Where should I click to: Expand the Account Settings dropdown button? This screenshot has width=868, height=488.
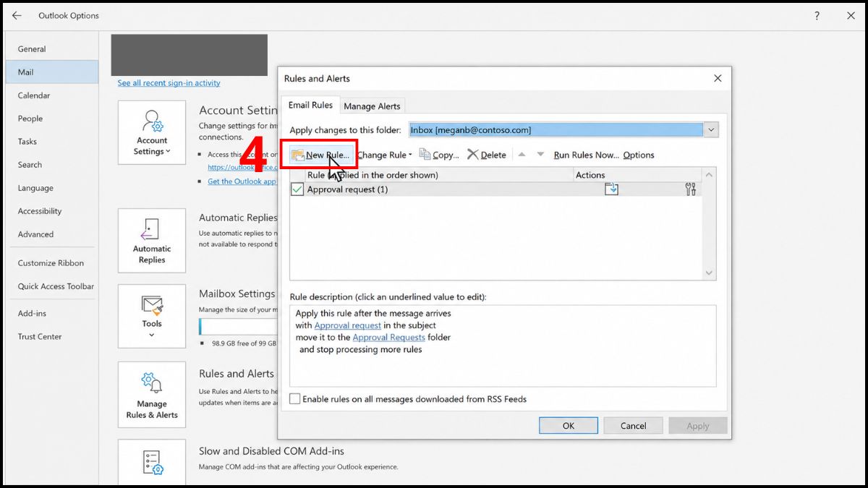(x=152, y=134)
